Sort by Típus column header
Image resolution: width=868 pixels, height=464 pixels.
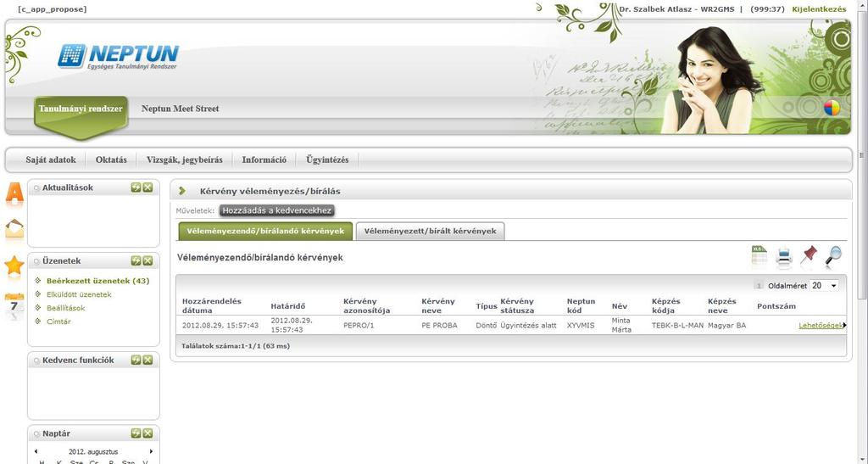click(486, 306)
